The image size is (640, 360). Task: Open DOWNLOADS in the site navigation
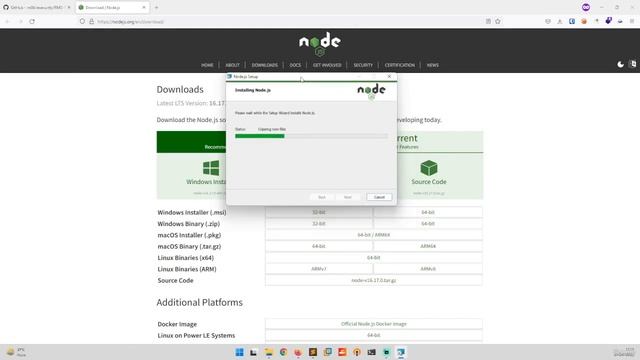coord(264,65)
